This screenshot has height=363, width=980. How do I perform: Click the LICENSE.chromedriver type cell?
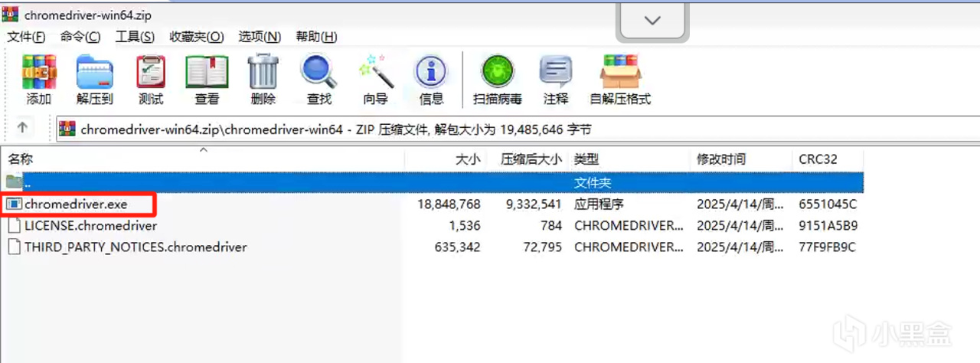pyautogui.click(x=629, y=226)
